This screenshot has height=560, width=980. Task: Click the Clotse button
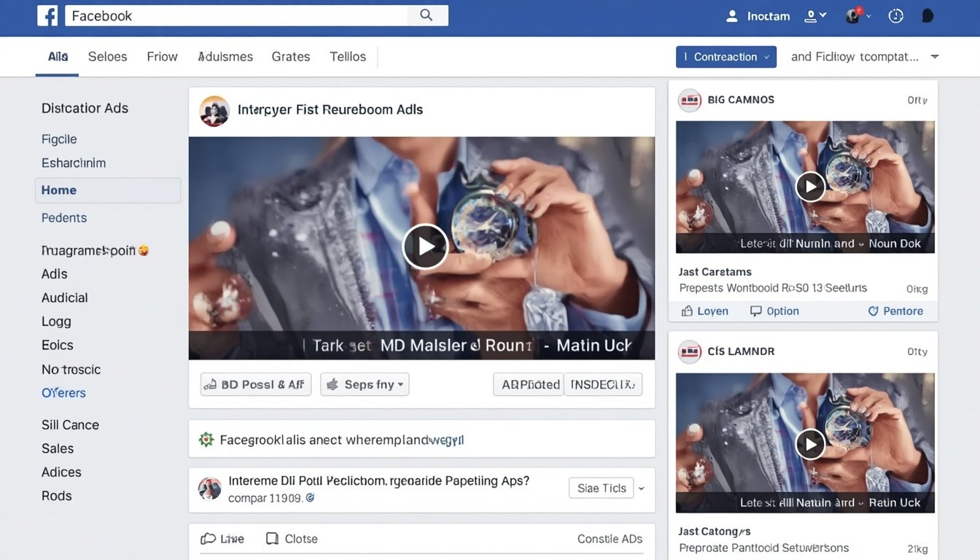coord(292,539)
